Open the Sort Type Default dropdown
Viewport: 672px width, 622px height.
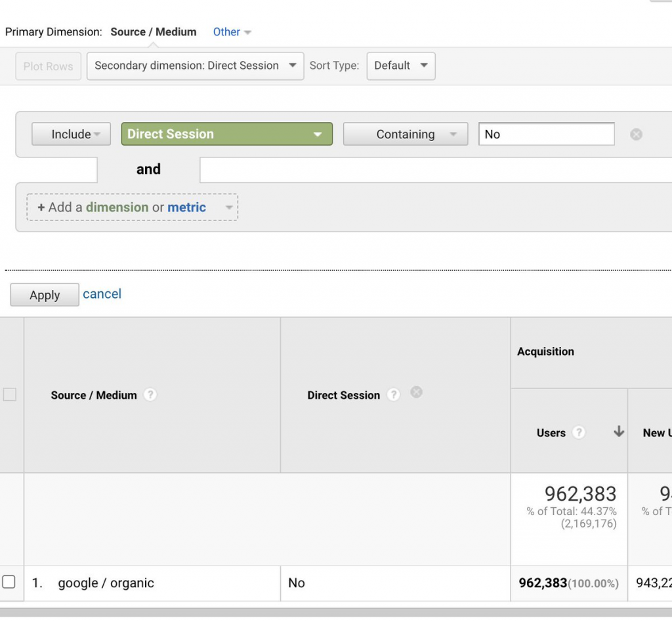click(x=400, y=66)
